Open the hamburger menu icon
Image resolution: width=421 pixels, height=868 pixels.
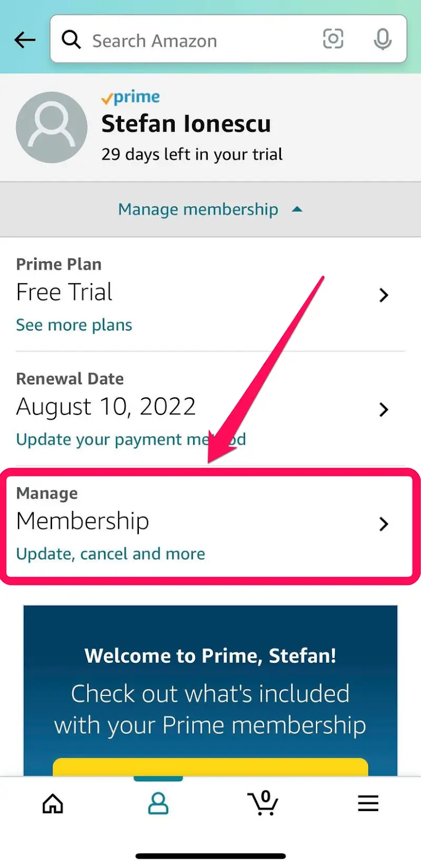368,803
